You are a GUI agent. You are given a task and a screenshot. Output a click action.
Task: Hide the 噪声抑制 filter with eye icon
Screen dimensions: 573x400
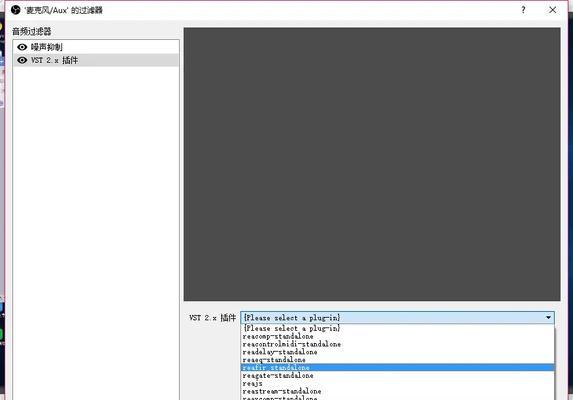coord(22,47)
